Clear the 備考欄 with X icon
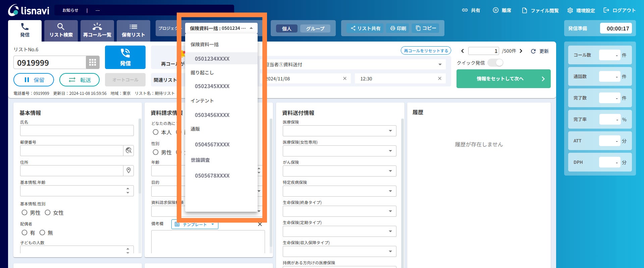 tap(260, 224)
